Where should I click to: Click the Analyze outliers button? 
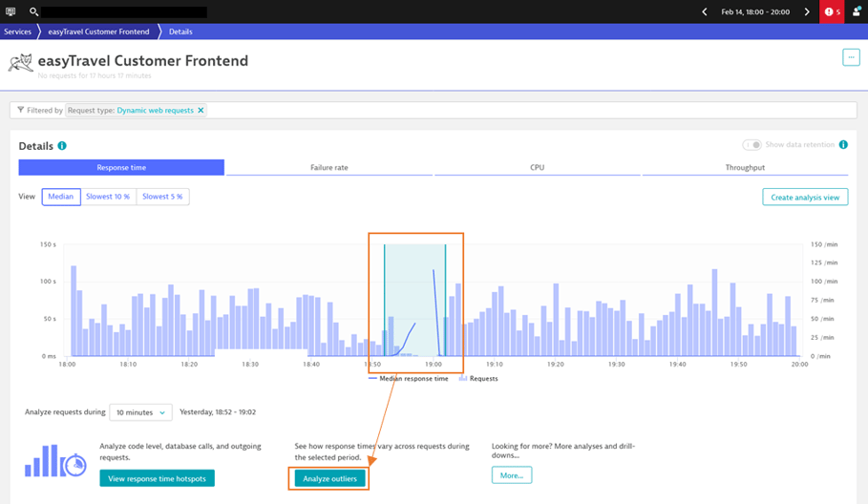pyautogui.click(x=330, y=478)
